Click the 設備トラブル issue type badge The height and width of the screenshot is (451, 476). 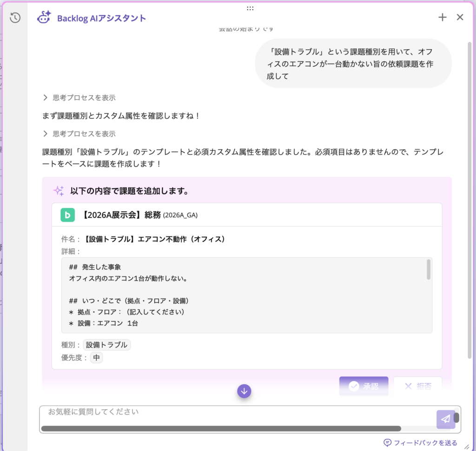pyautogui.click(x=106, y=345)
